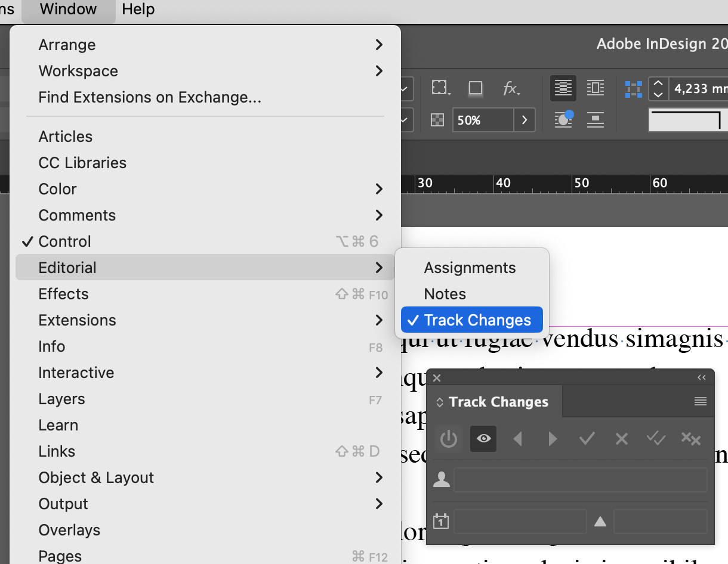Collapse the Track Changes panel with the double chevrons
Screen dimensions: 728x564
701,377
